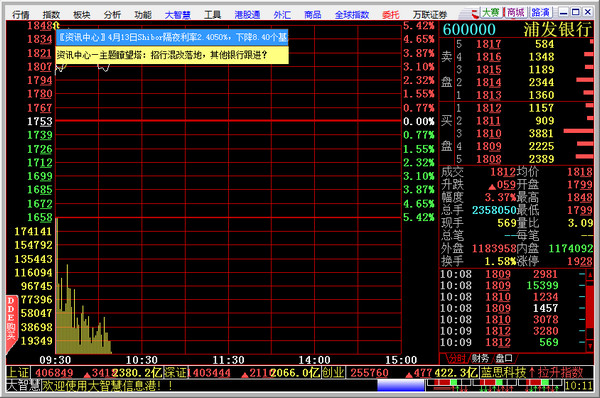
Task: Open the 外汇 menu
Action: point(282,15)
